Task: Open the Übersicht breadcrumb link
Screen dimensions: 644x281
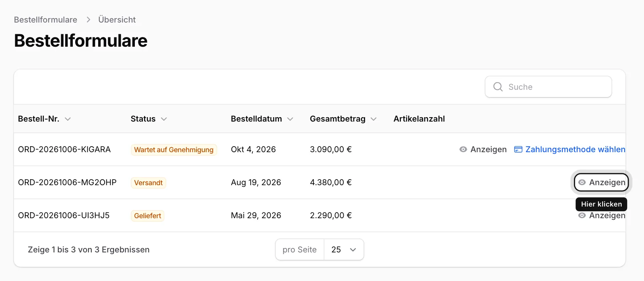Action: (x=117, y=20)
